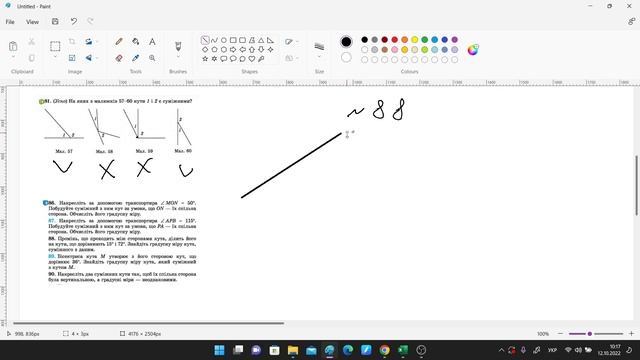This screenshot has height=360, width=640.
Task: Click the zoom slider handle
Action: click(589, 334)
